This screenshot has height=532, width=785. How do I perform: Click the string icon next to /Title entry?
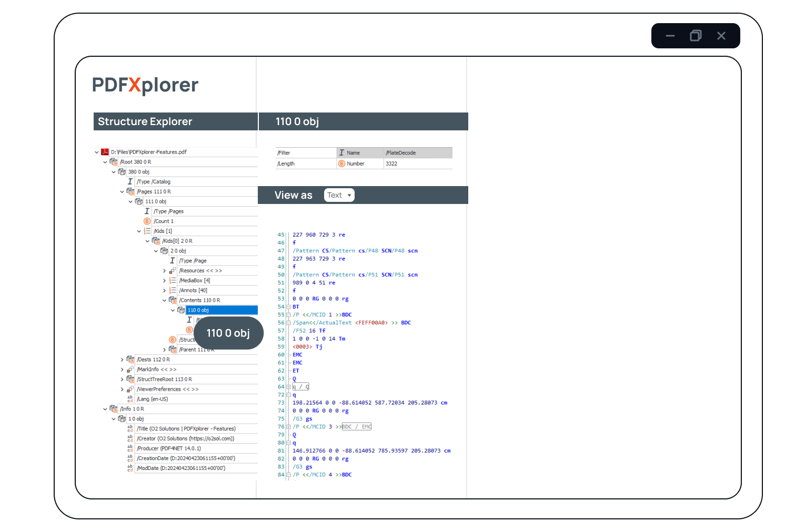coord(130,428)
